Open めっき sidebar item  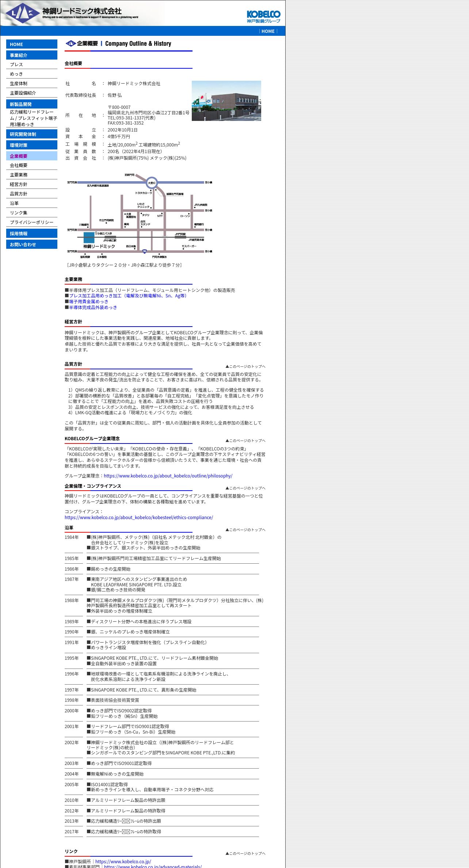tap(32, 74)
